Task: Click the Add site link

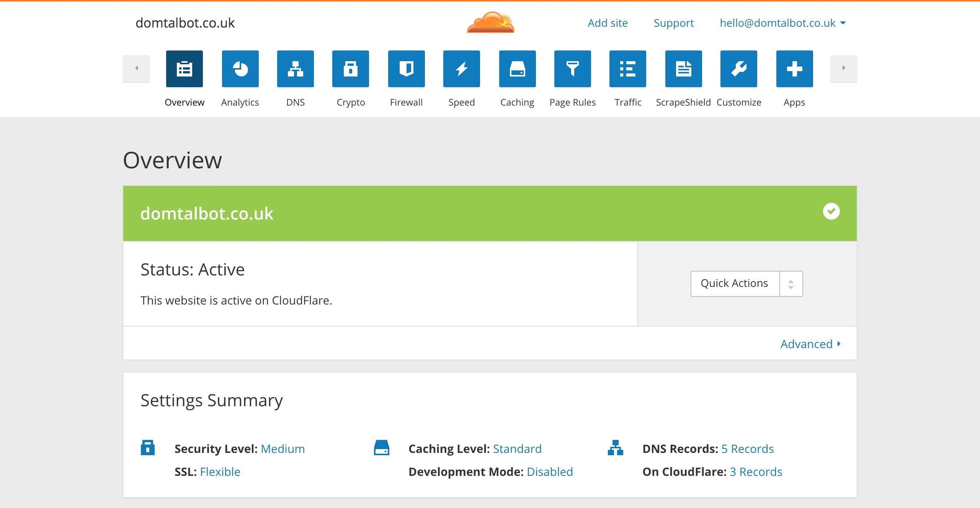Action: coord(608,23)
